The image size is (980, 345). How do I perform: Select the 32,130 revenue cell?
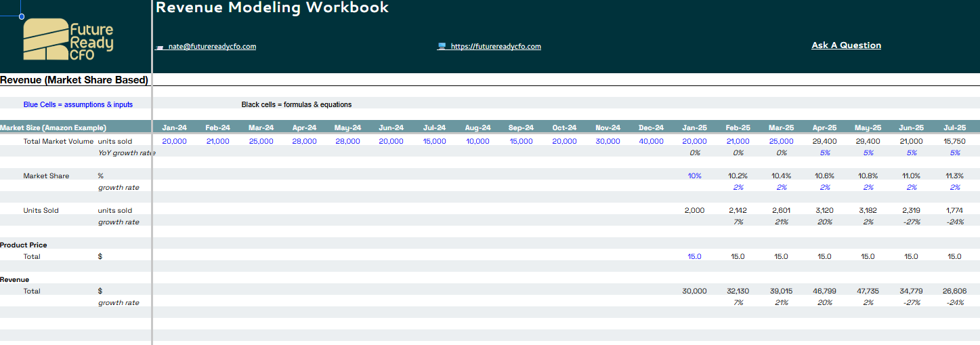coord(738,291)
